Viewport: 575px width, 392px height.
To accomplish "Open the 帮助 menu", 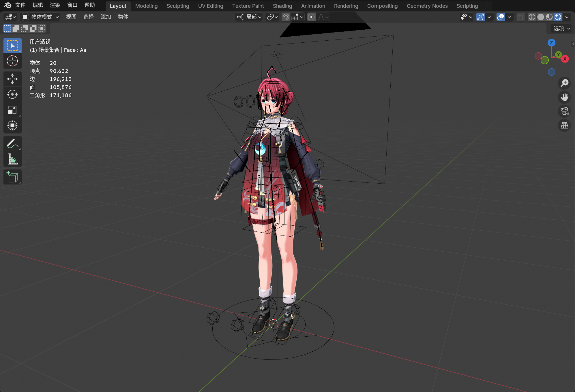I will (90, 5).
